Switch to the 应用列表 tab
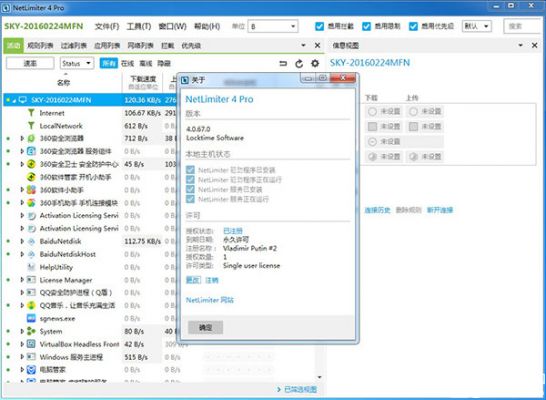The image size is (546, 400). coord(107,46)
